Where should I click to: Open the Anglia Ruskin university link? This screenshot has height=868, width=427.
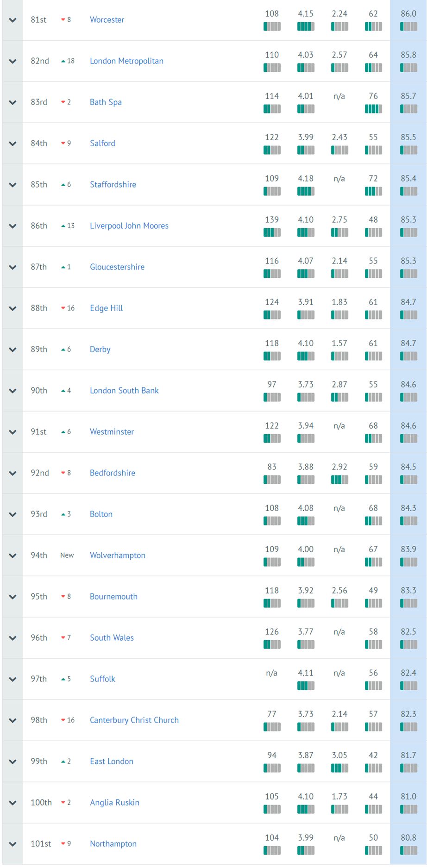pyautogui.click(x=114, y=803)
